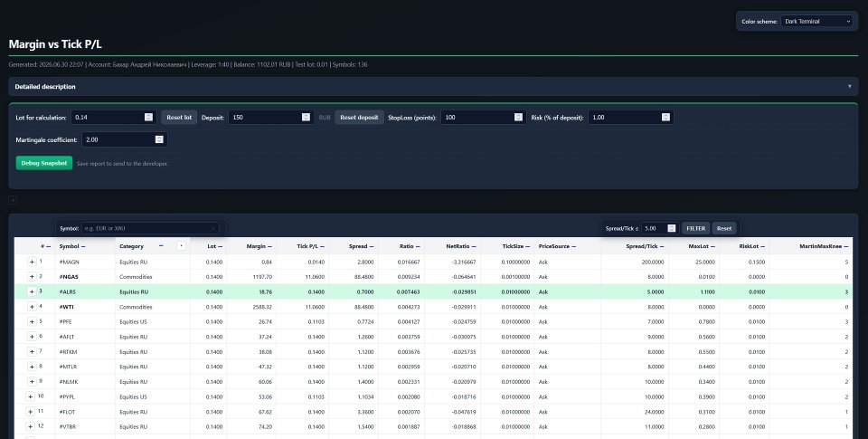Expand row 9 #NLMK details
This screenshot has width=868, height=439.
click(x=32, y=381)
